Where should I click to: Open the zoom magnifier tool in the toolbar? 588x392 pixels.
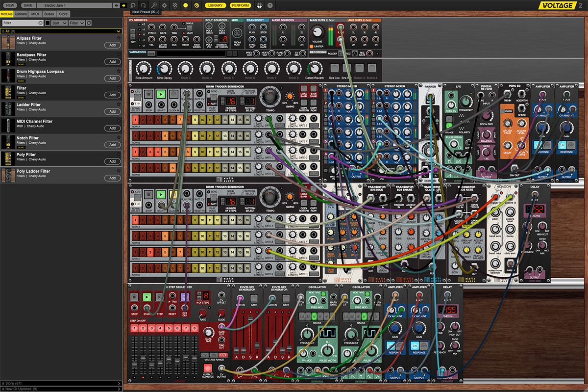pos(154,5)
